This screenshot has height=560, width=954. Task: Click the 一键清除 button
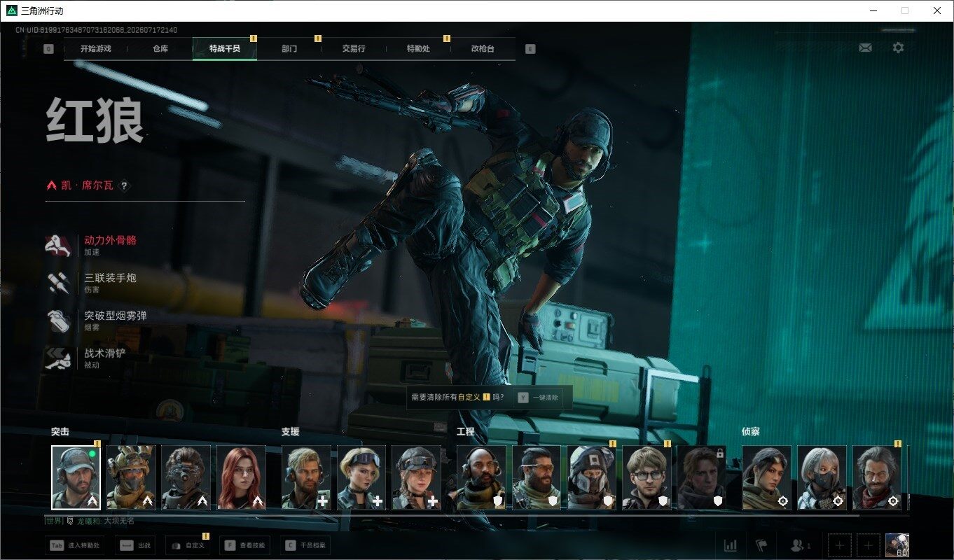pyautogui.click(x=539, y=397)
